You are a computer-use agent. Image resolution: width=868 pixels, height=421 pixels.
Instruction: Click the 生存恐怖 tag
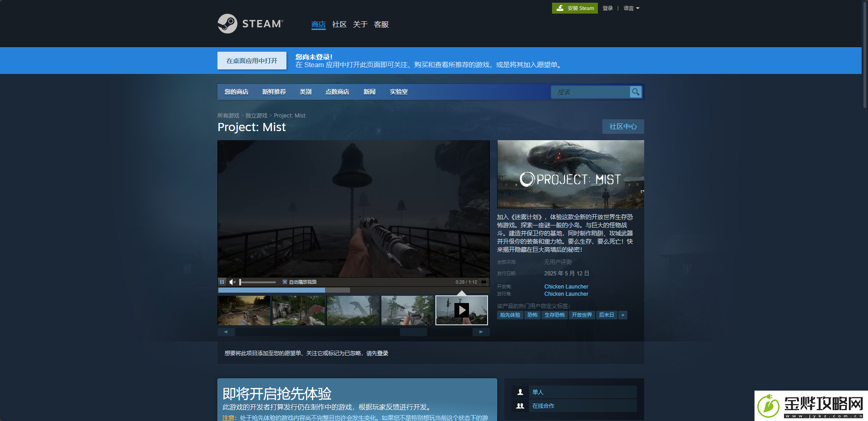pos(555,315)
